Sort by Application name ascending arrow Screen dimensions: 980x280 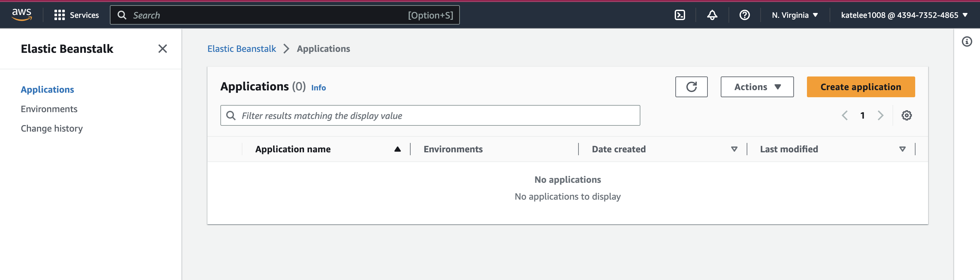click(x=398, y=149)
